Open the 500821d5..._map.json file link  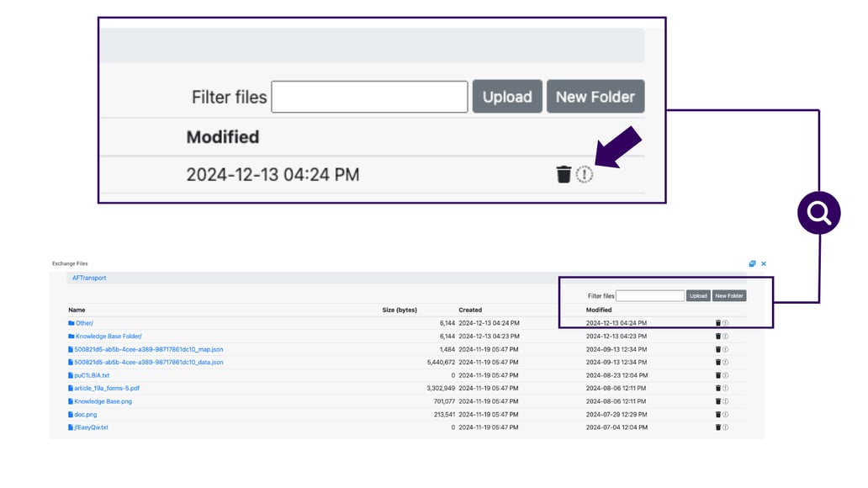point(148,349)
